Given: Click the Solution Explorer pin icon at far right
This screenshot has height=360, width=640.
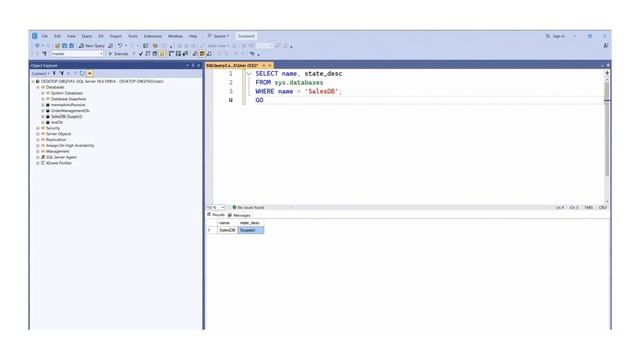Looking at the screenshot, I should pos(606,46).
